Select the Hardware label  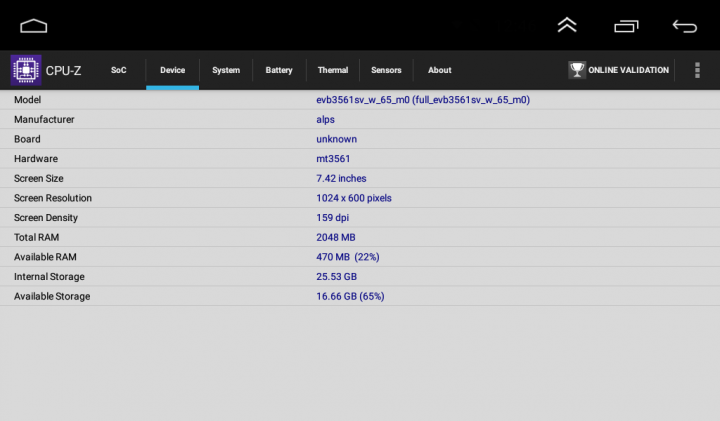pos(36,159)
